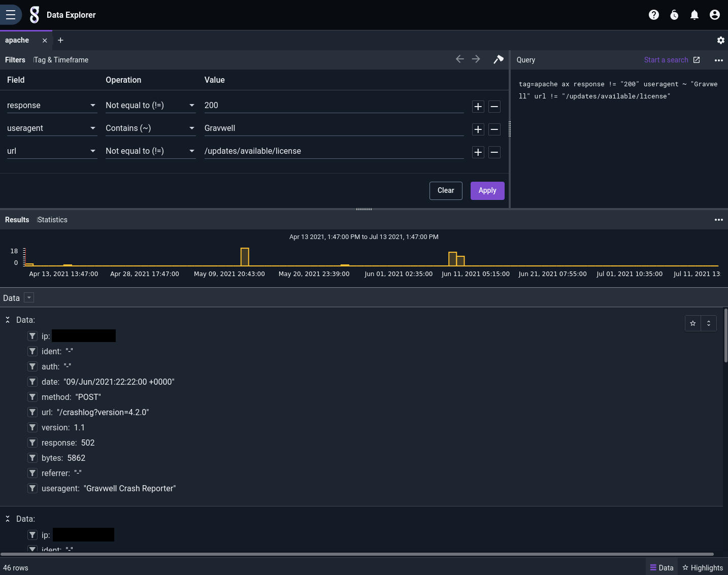Click the Apply button
The image size is (728, 575).
point(487,191)
